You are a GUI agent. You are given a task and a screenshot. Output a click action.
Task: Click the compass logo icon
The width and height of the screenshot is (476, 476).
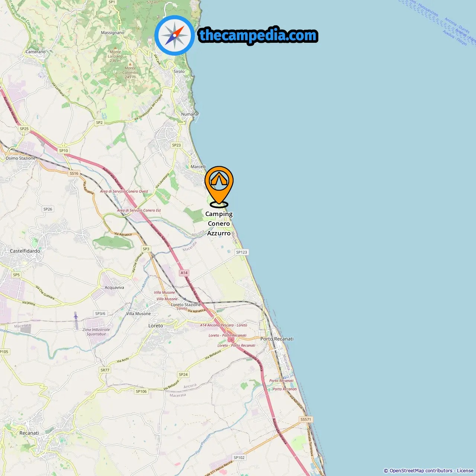coord(174,35)
